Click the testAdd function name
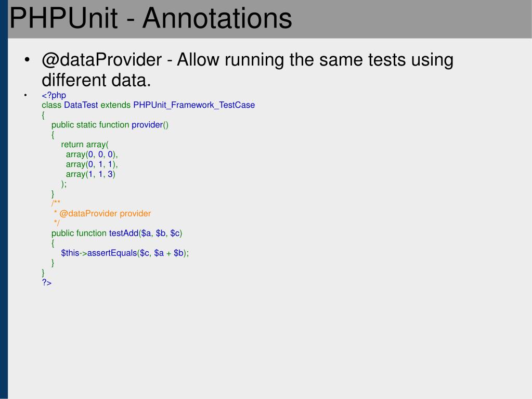532x399 pixels. pyautogui.click(x=123, y=233)
